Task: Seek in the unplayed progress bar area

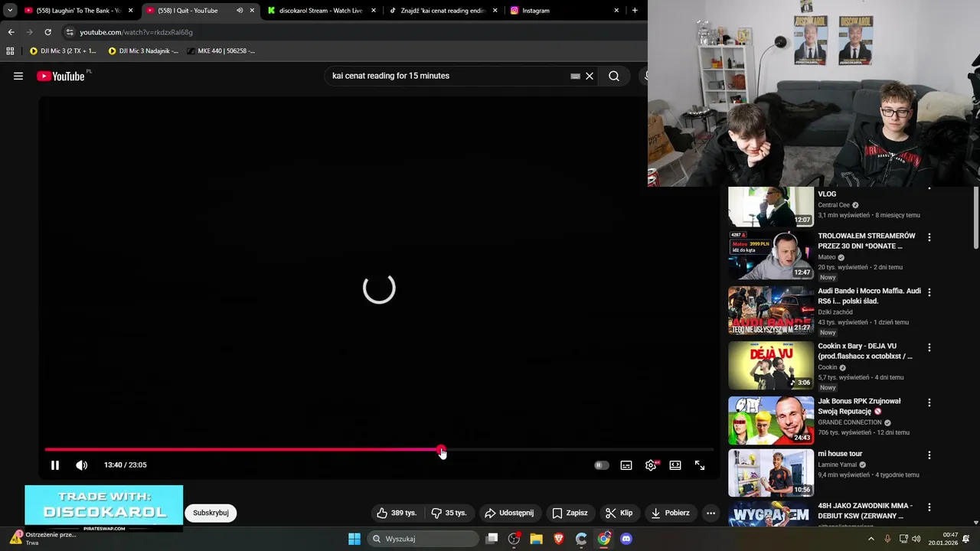Action: coord(579,450)
